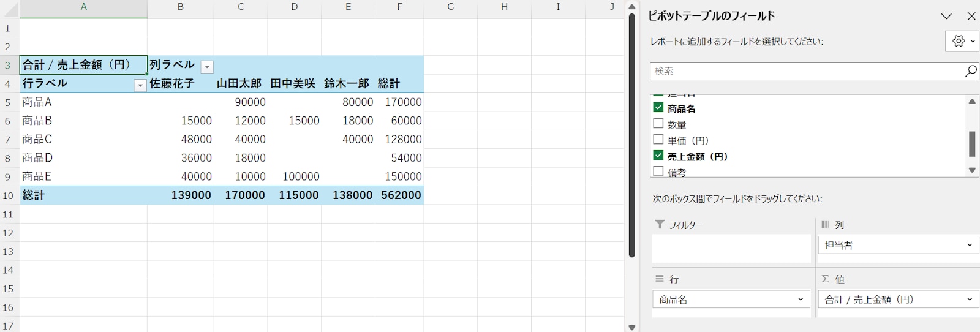Click the field search input box
The height and width of the screenshot is (332, 980).
(807, 71)
